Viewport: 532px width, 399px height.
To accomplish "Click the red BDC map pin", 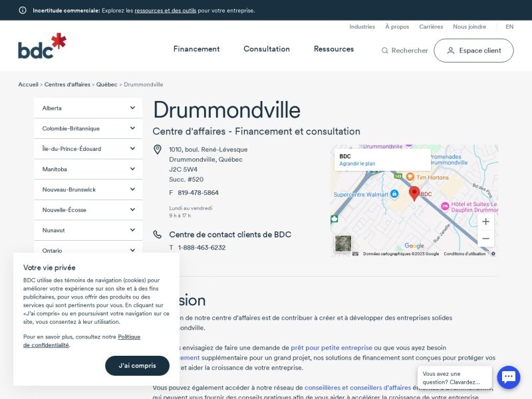I will tap(414, 194).
